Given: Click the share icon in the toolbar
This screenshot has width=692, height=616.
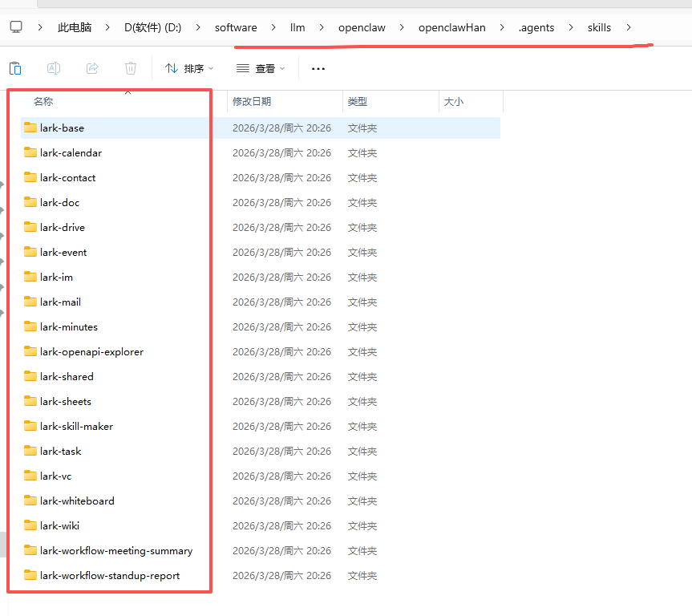Looking at the screenshot, I should click(x=92, y=69).
